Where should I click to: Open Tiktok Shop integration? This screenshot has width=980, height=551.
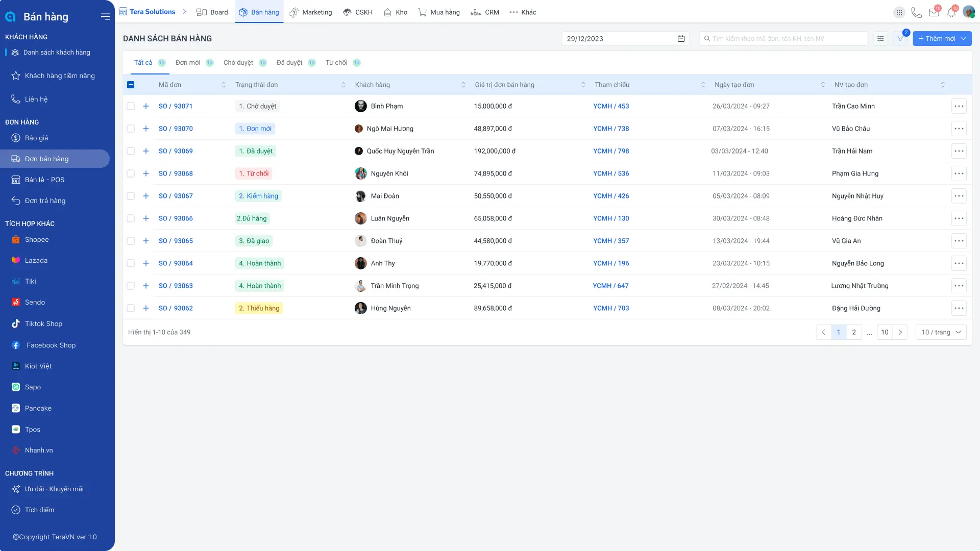coord(43,323)
